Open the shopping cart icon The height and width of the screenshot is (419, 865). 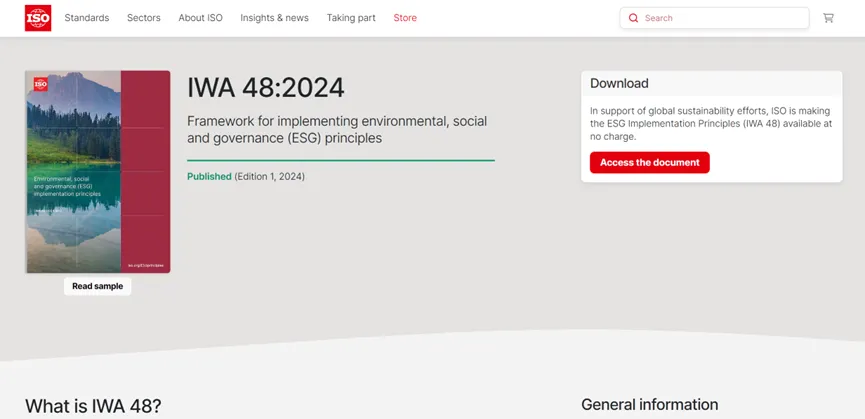pyautogui.click(x=828, y=18)
